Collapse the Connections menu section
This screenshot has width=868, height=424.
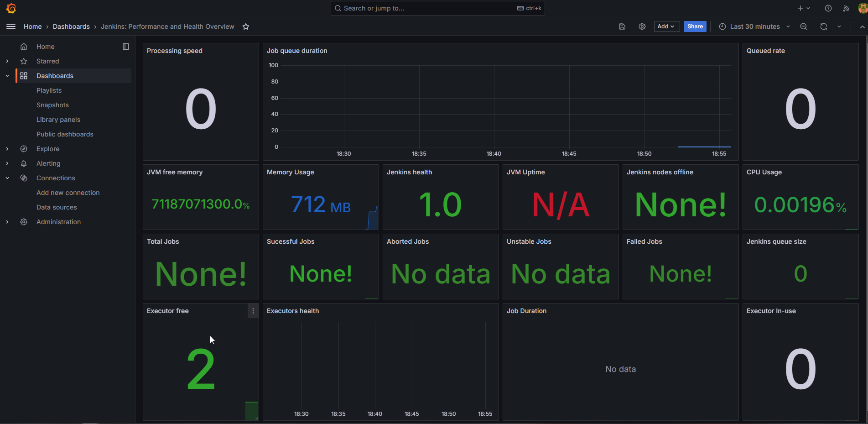7,178
